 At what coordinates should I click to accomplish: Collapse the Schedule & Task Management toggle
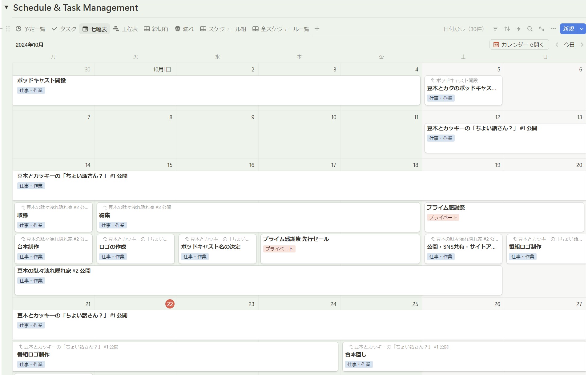[6, 7]
